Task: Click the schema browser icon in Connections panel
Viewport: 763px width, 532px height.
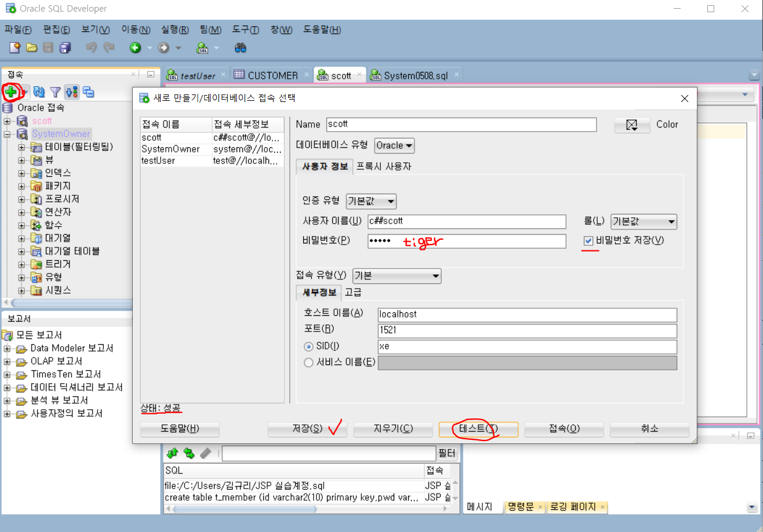Action: (x=72, y=92)
